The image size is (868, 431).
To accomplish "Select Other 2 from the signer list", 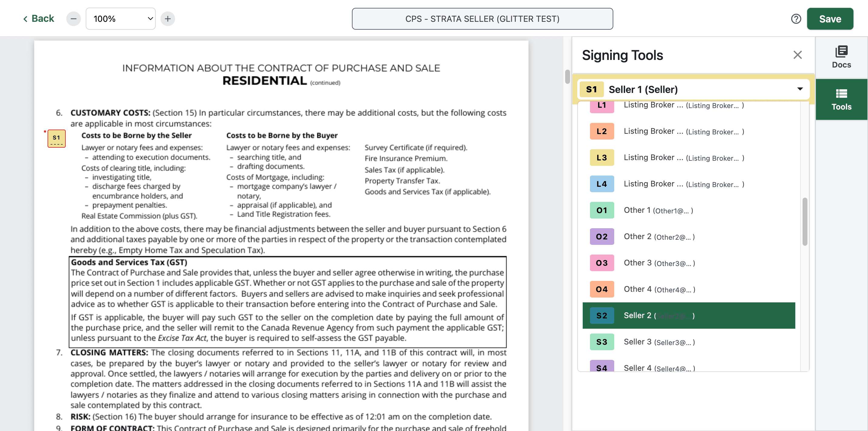I will [x=689, y=237].
